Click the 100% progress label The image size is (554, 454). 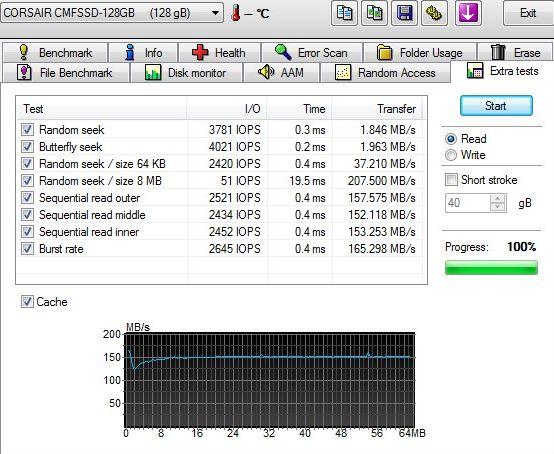tap(522, 247)
